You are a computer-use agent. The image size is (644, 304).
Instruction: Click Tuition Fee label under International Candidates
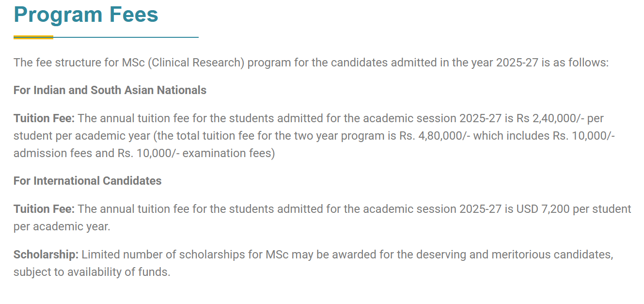click(x=44, y=209)
